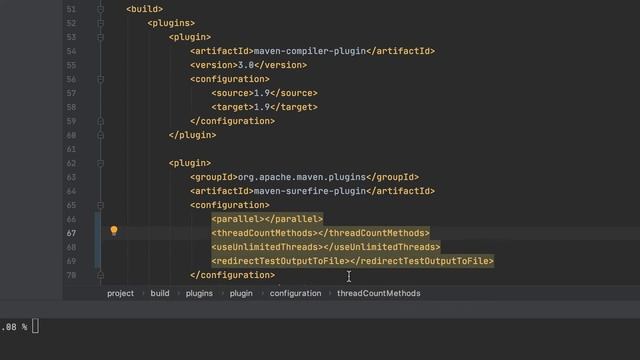Click closing configuration tag on line 70

tap(233, 275)
